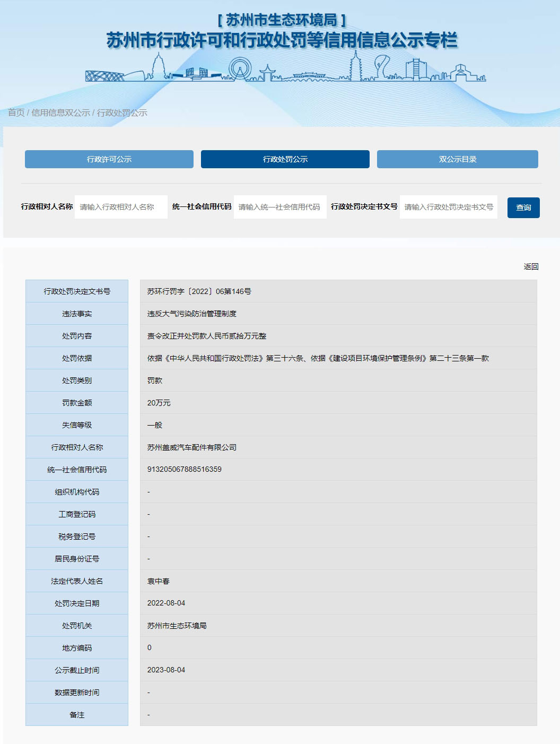Viewport: 560px width, 744px height.
Task: Go to 首页 in breadcrumb
Action: click(x=16, y=113)
